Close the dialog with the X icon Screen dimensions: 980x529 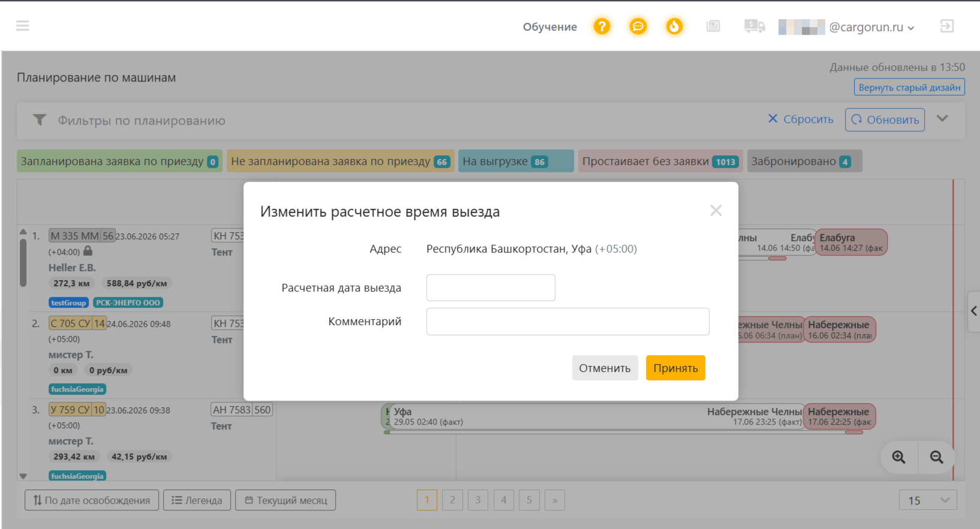click(716, 211)
